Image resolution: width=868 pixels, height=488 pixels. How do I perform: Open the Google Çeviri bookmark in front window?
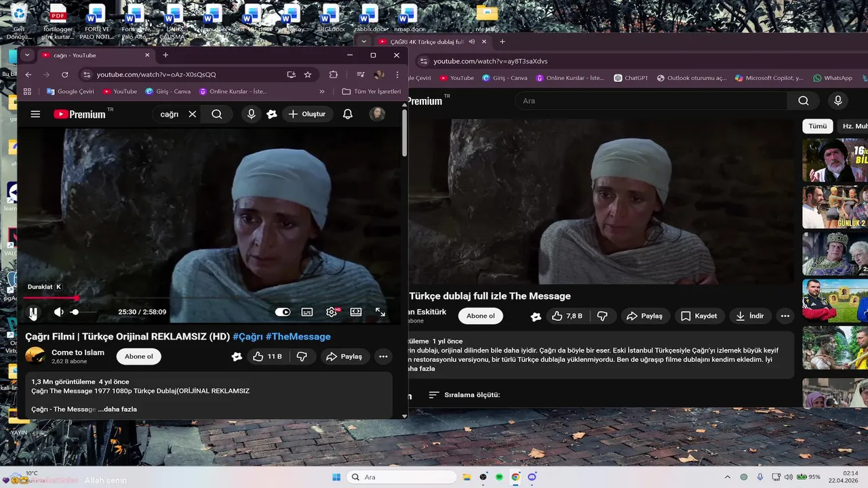pos(70,91)
